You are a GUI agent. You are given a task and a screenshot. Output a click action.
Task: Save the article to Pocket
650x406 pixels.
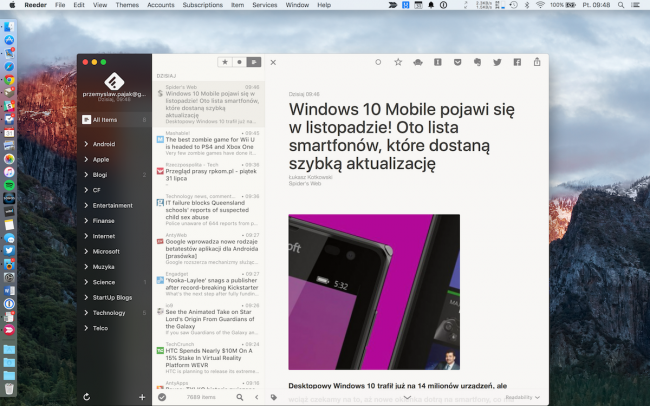click(x=458, y=62)
